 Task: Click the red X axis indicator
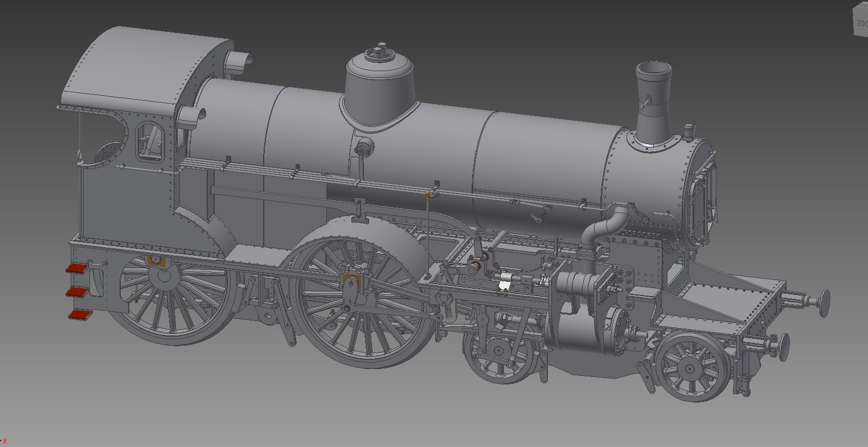5,441
